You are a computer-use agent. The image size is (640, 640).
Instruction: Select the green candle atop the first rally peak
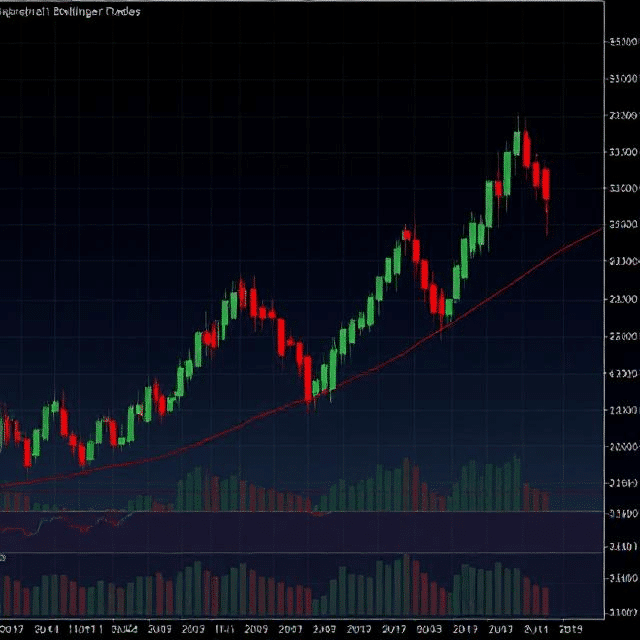click(240, 293)
